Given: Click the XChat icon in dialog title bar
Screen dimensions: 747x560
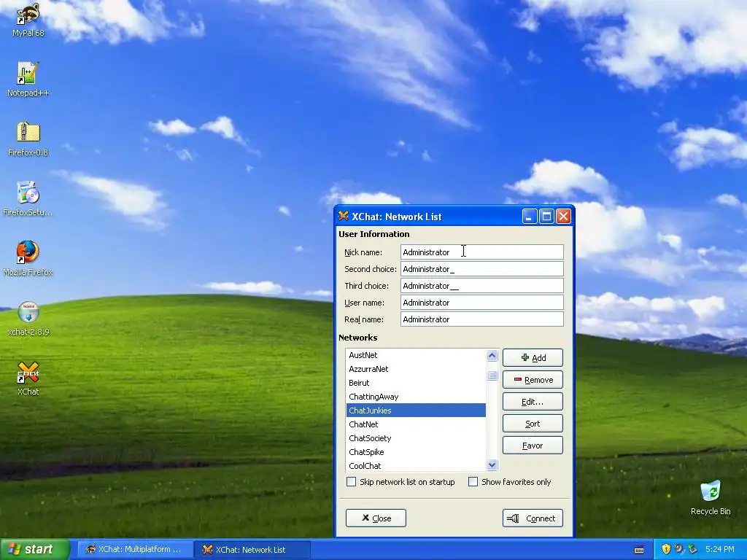Looking at the screenshot, I should click(x=343, y=216).
